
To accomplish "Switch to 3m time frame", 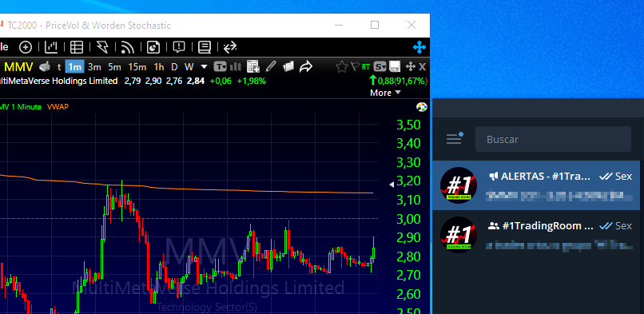I will pos(94,67).
